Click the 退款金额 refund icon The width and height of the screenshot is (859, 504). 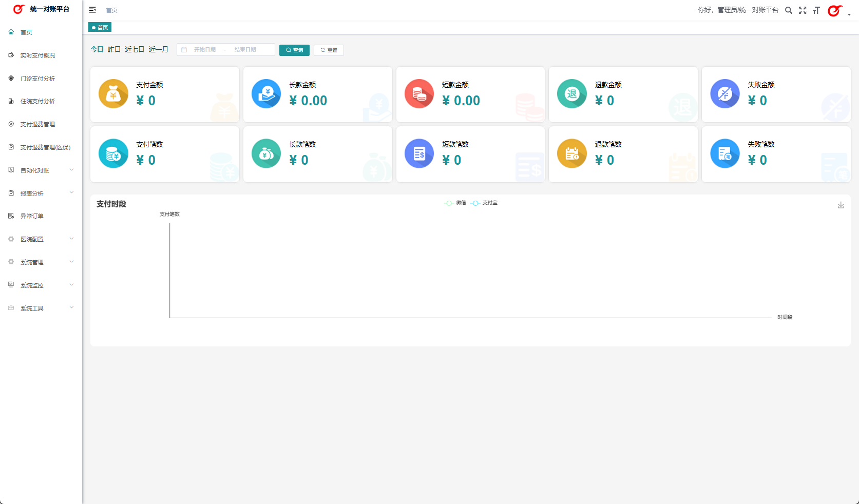(x=571, y=94)
